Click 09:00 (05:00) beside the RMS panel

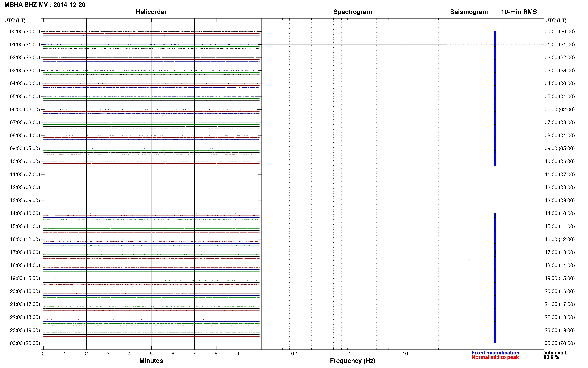click(560, 148)
